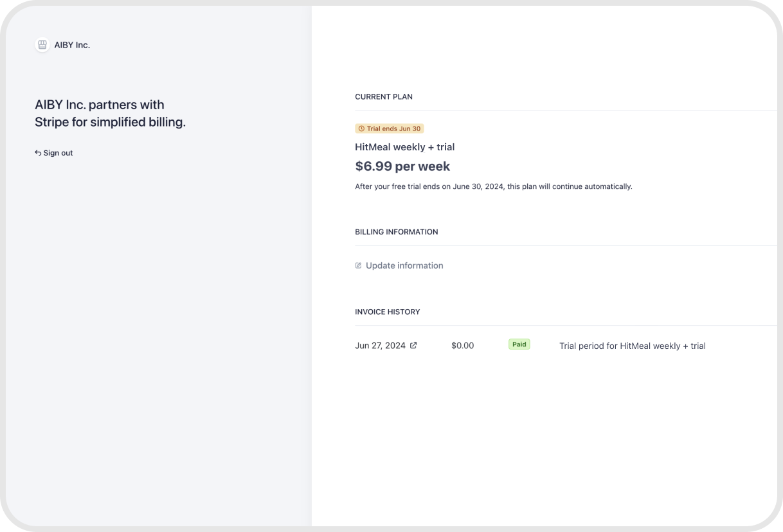
Task: Click the Billing Information section heading
Action: coord(396,232)
